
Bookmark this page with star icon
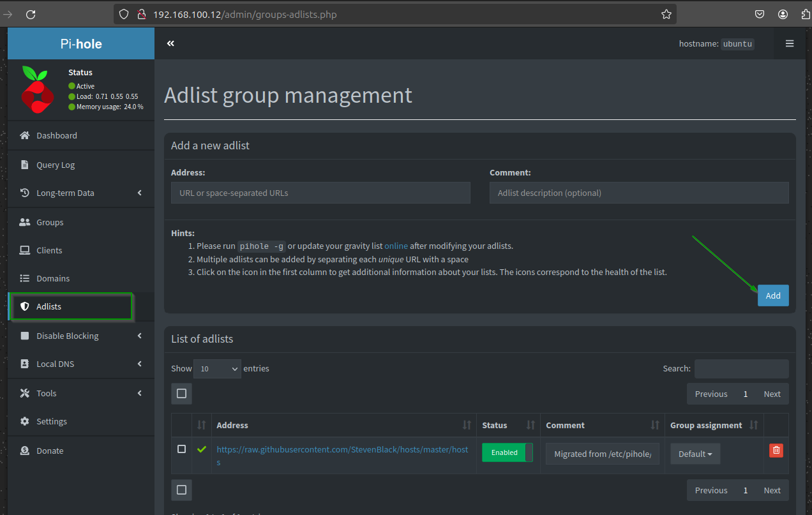tap(666, 14)
